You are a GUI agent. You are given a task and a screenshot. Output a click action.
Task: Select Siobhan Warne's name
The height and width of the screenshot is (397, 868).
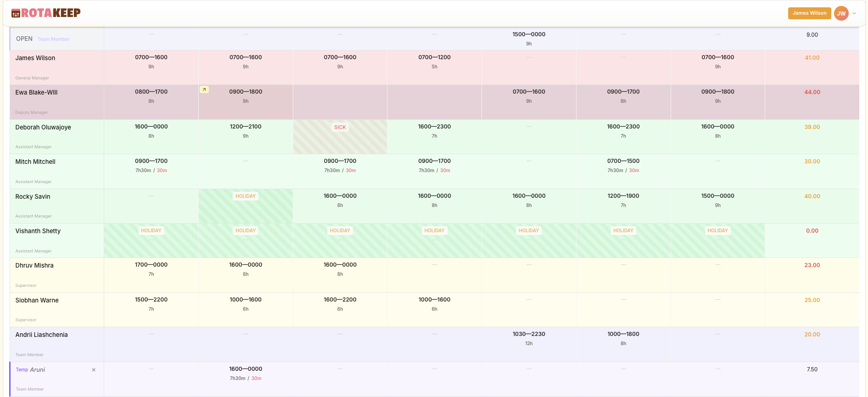click(37, 300)
